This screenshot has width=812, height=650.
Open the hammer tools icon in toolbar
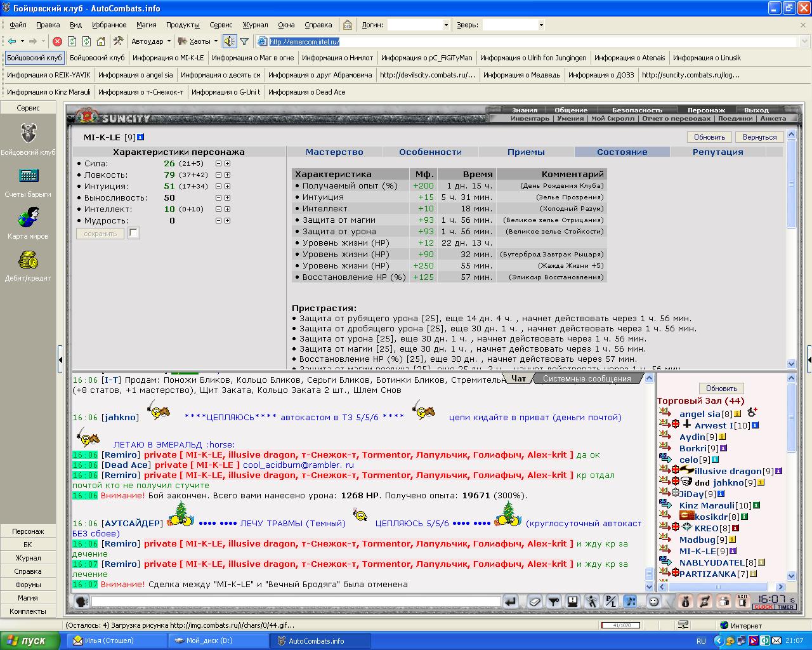[x=118, y=41]
